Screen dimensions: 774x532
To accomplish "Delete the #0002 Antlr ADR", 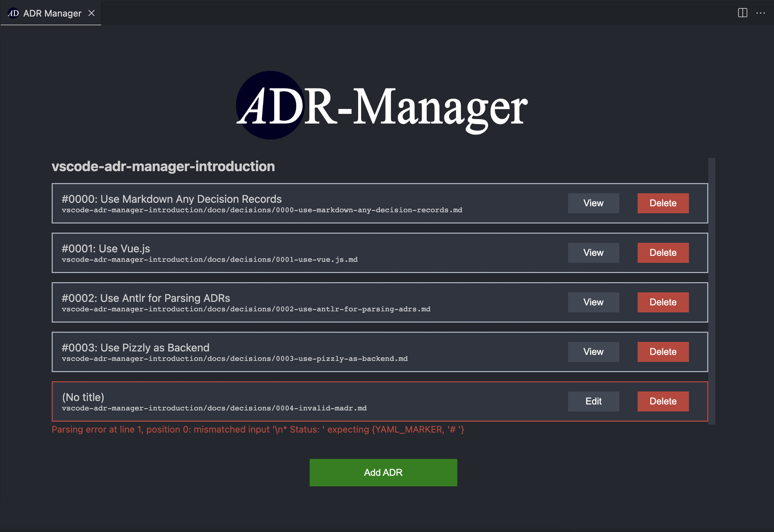I will pyautogui.click(x=663, y=302).
